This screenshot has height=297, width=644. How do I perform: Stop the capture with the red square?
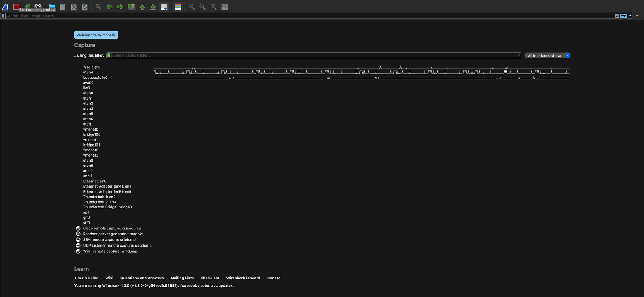16,7
